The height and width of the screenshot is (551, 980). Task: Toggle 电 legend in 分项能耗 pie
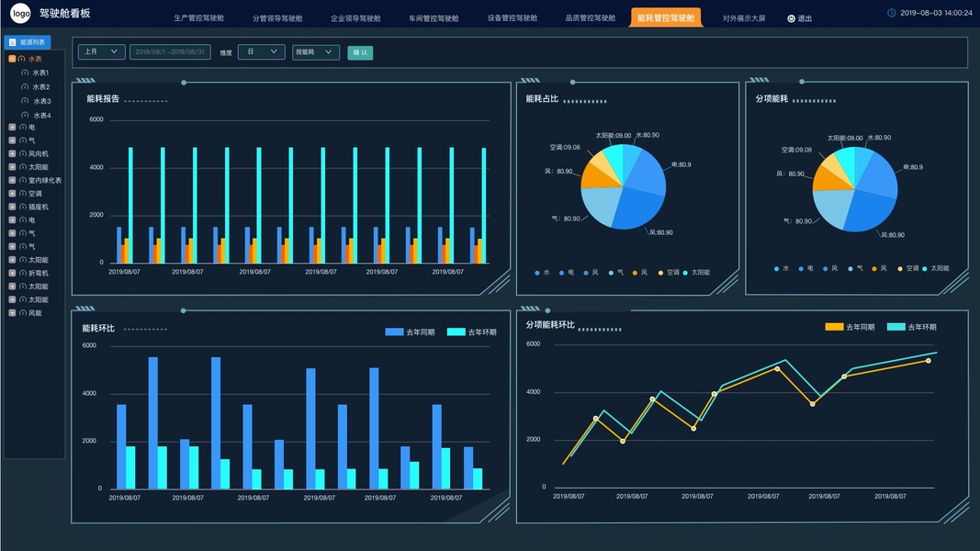click(806, 269)
